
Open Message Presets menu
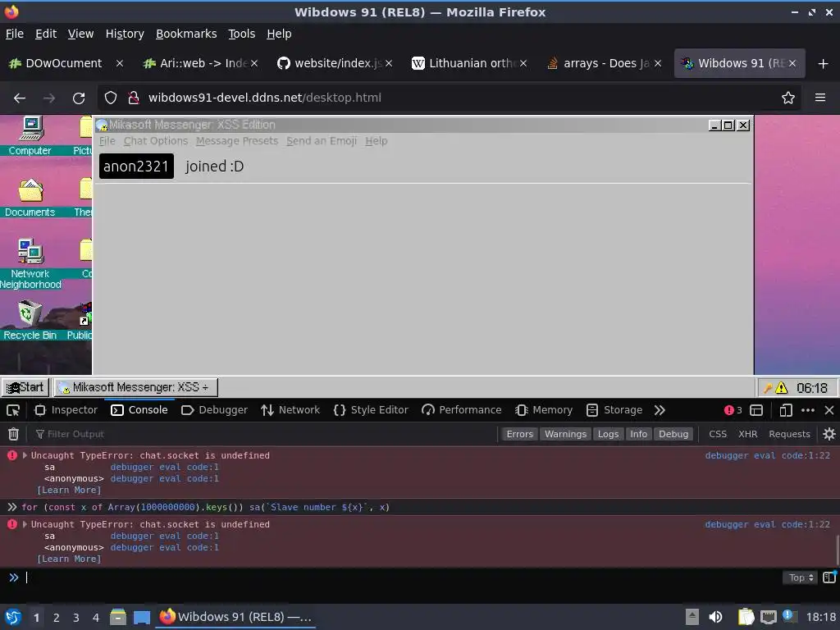tap(237, 141)
